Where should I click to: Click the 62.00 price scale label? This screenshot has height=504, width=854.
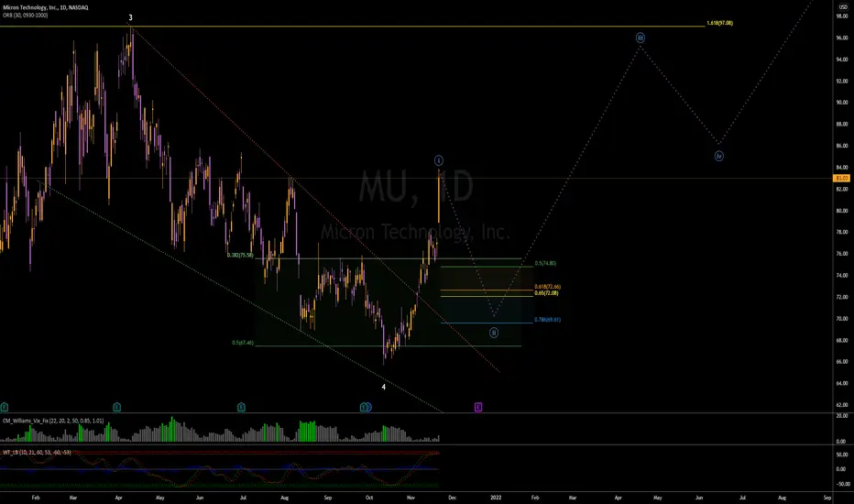tap(842, 405)
